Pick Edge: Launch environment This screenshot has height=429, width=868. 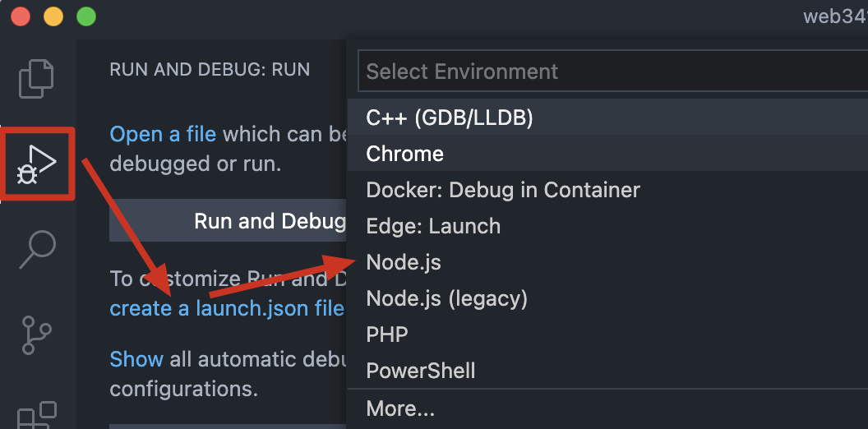coord(432,226)
